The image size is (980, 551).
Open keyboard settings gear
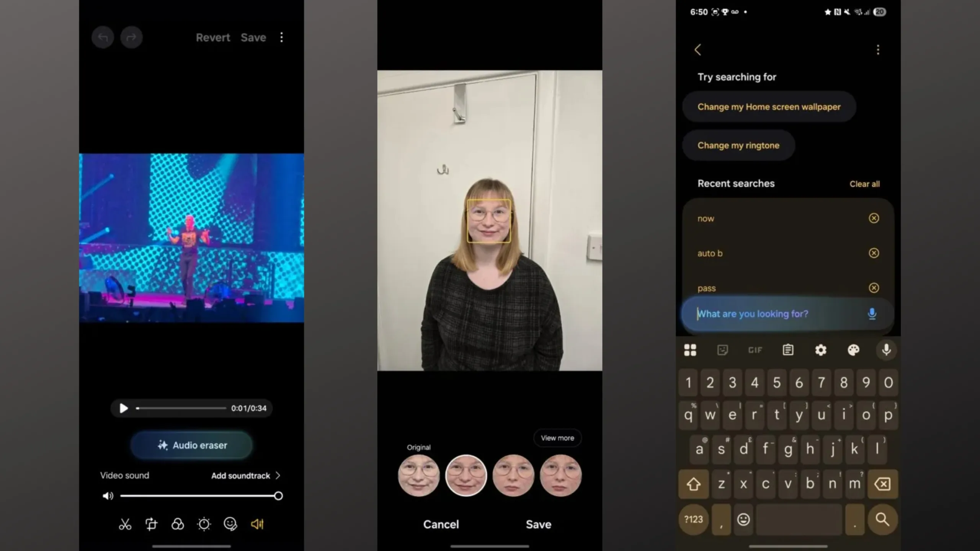click(x=821, y=350)
